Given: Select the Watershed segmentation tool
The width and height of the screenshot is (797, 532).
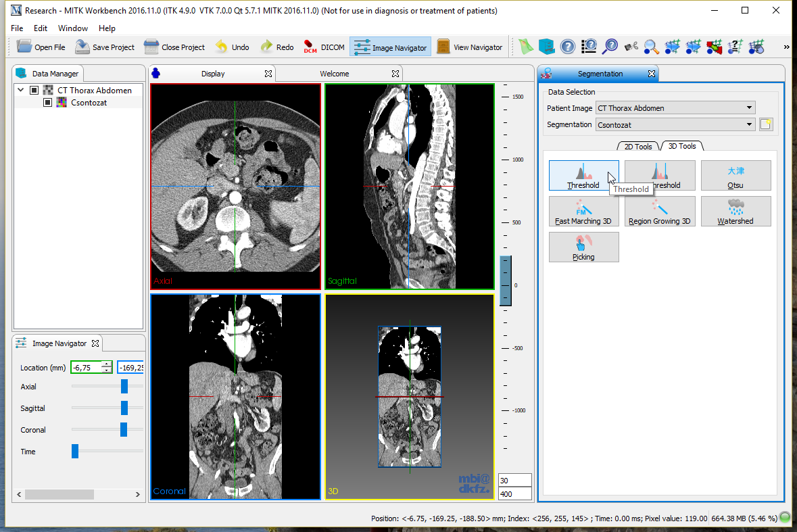Looking at the screenshot, I should pos(735,211).
